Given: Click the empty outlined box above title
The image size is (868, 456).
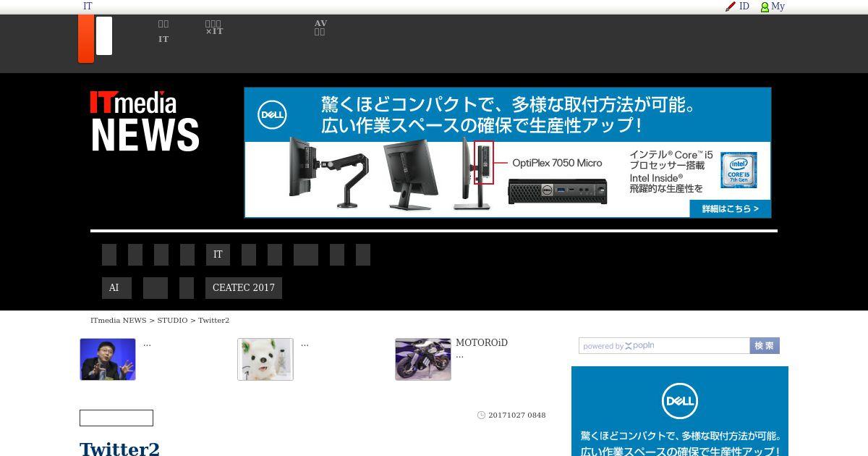Looking at the screenshot, I should (116, 418).
